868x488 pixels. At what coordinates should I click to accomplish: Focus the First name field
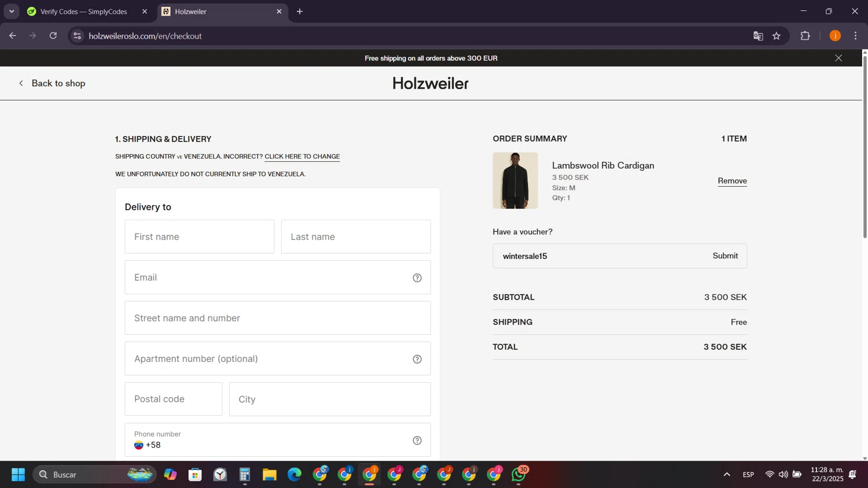tap(200, 236)
